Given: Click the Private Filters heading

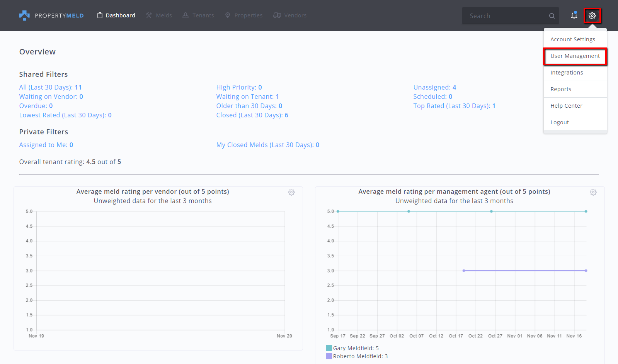Looking at the screenshot, I should point(44,132).
